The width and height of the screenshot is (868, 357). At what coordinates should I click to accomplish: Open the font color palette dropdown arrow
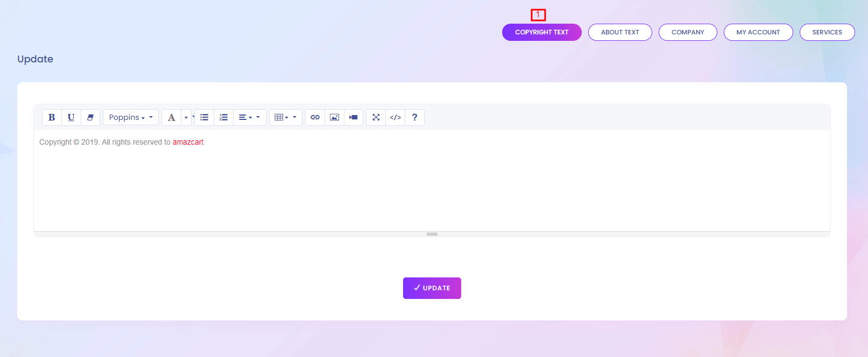[x=186, y=117]
